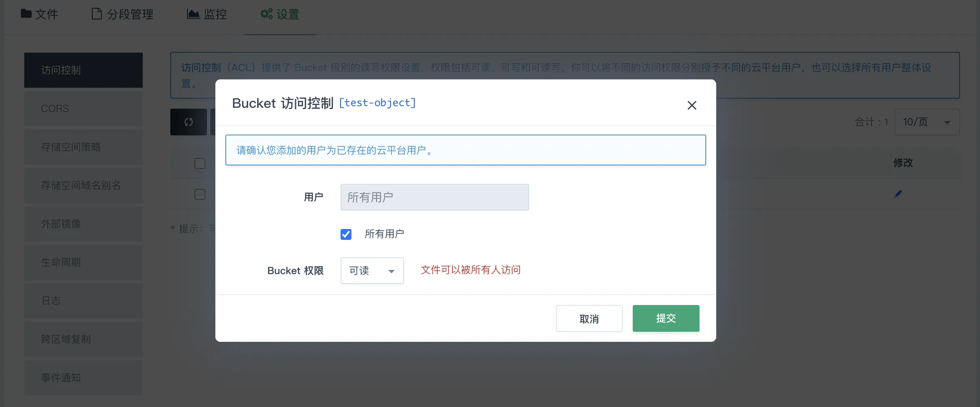Image resolution: width=980 pixels, height=407 pixels.
Task: Click the 用户 input field
Action: [x=434, y=197]
